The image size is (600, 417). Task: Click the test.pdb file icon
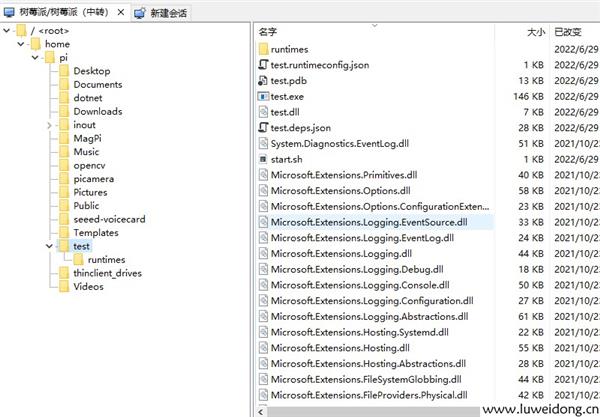(263, 81)
